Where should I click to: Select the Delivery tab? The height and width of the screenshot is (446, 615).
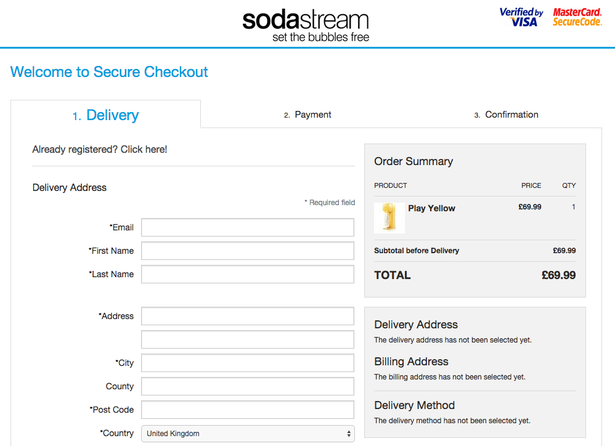pos(106,115)
